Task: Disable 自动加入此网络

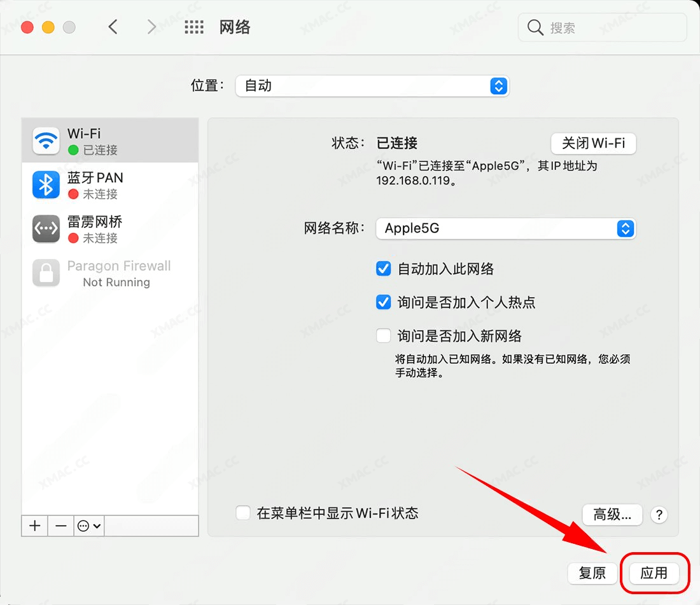Action: pos(383,269)
